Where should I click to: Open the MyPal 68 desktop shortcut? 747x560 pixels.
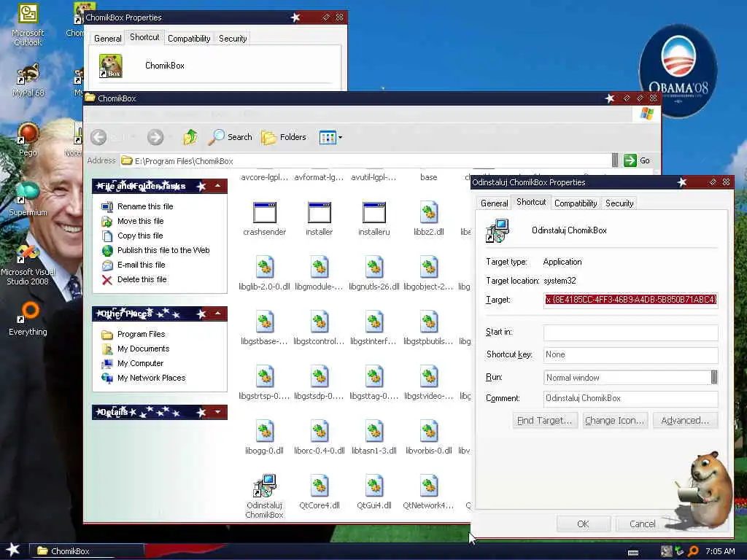pos(28,80)
